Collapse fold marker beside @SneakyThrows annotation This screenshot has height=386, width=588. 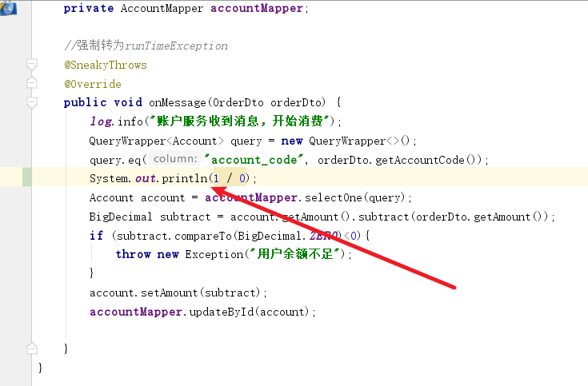click(x=31, y=64)
